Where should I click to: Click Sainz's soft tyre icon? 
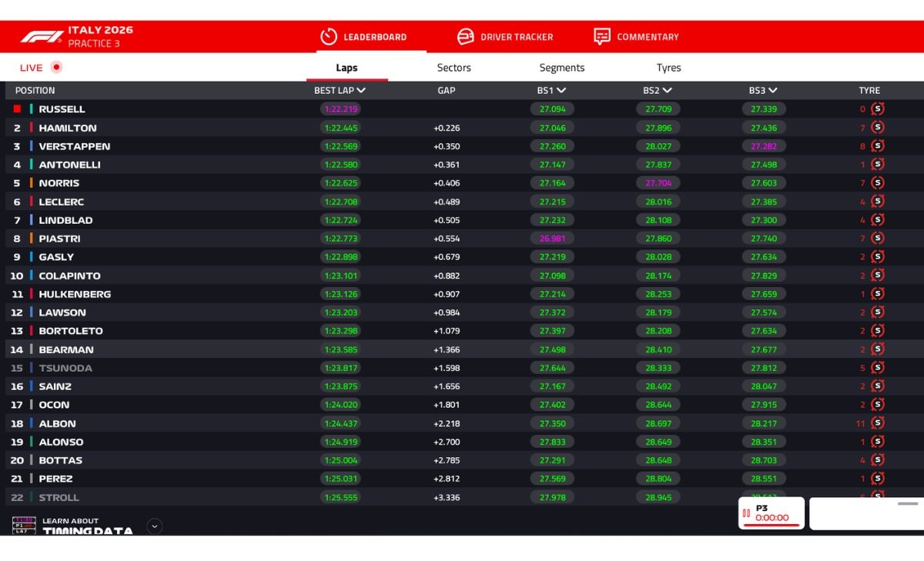pyautogui.click(x=877, y=386)
